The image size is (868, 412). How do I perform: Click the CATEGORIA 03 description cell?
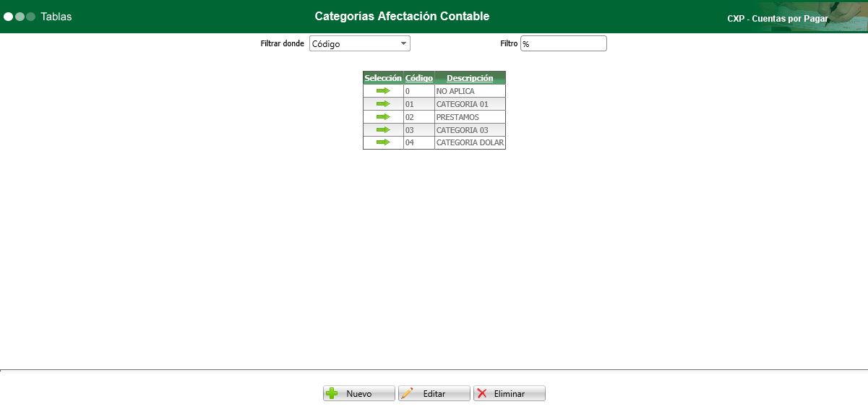[x=470, y=130]
